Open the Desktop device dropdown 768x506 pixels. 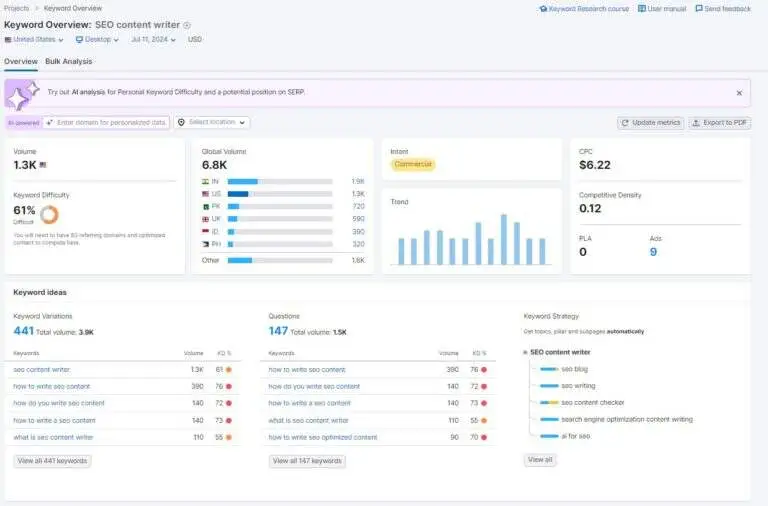97,40
